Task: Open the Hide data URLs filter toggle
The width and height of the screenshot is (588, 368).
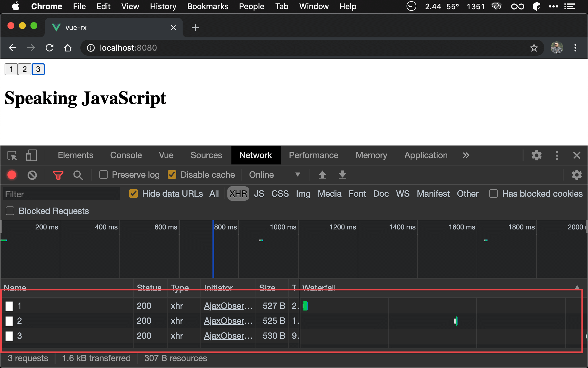Action: coord(133,194)
